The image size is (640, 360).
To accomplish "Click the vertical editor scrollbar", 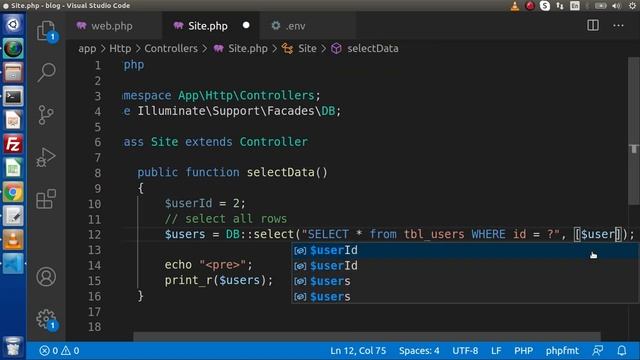I will [633, 131].
